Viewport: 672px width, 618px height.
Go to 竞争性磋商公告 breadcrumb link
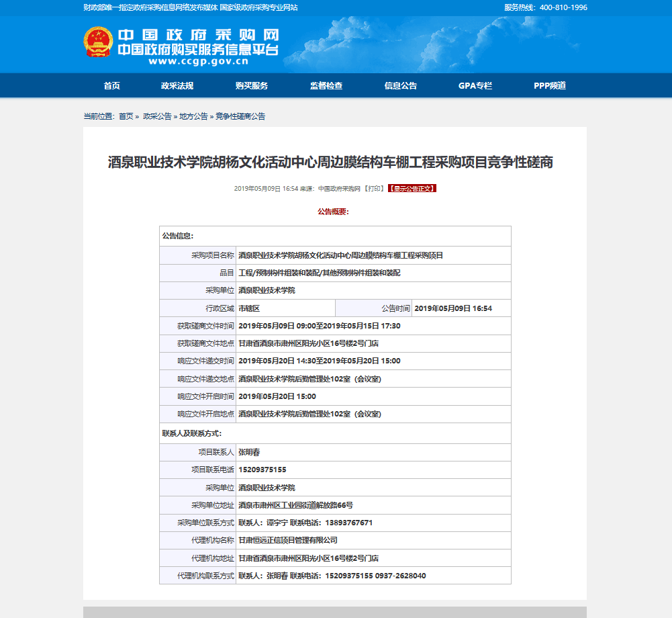coord(240,116)
